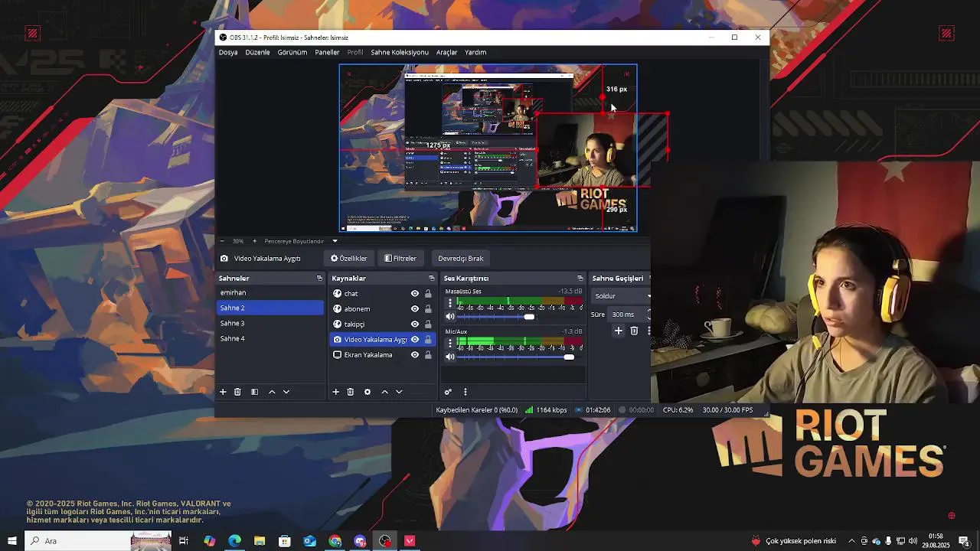Open Task View on the taskbar
Image resolution: width=980 pixels, height=551 pixels.
(184, 541)
